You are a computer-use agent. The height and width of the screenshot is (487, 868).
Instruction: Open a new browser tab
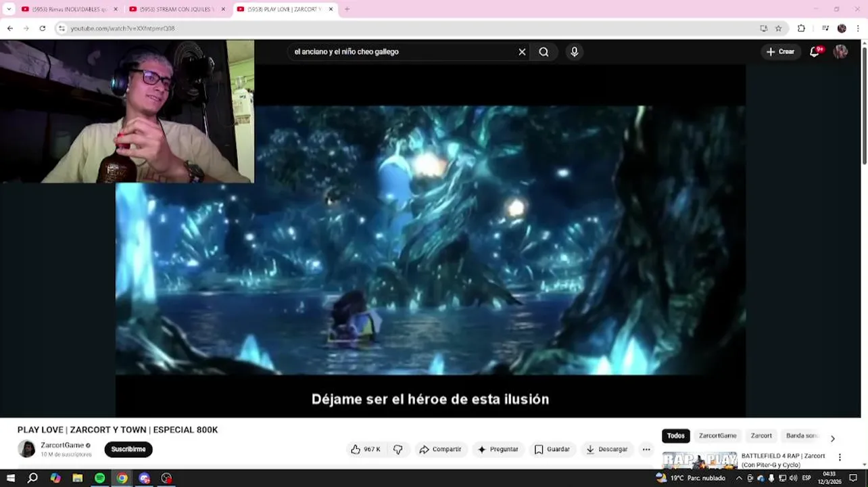[x=347, y=9]
